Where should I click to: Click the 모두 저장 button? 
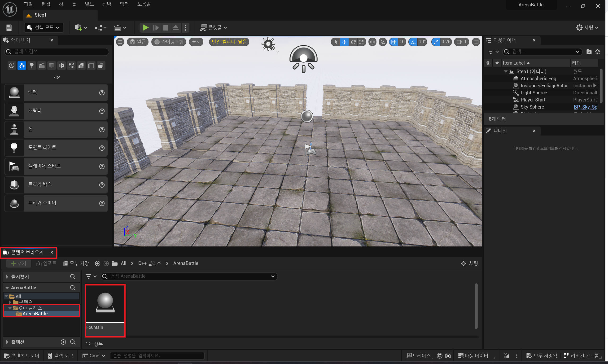[x=76, y=263]
